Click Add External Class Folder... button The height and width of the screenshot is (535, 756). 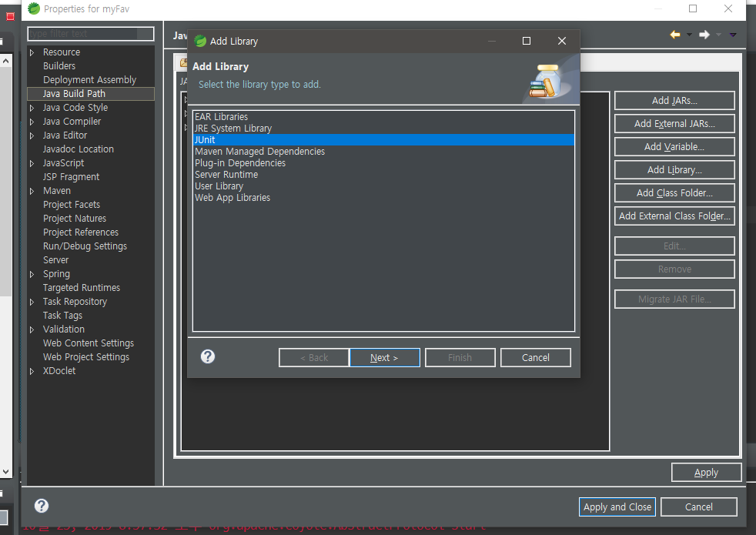point(674,216)
